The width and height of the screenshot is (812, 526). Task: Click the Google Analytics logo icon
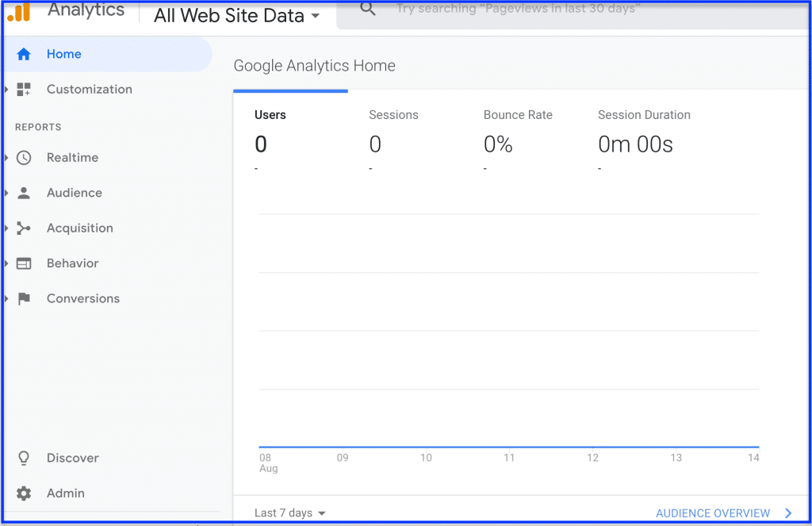[19, 12]
